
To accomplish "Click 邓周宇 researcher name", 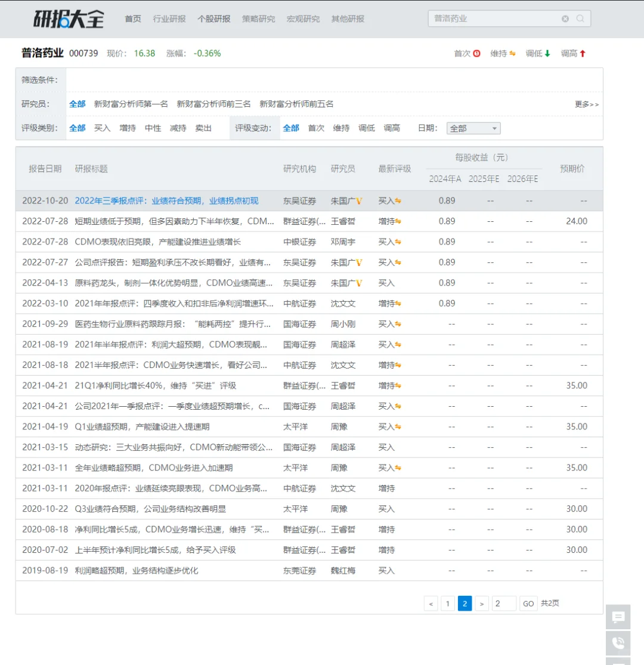I will 343,242.
